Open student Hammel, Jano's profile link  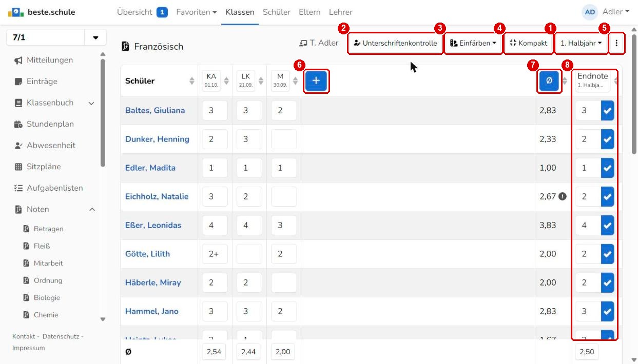[152, 311]
